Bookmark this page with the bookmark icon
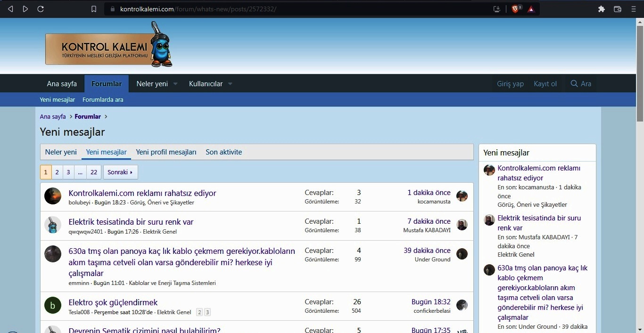This screenshot has height=333, width=644. (94, 9)
